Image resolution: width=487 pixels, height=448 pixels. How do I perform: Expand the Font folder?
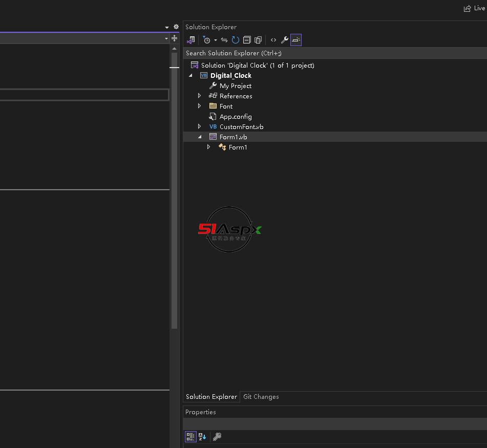point(200,106)
